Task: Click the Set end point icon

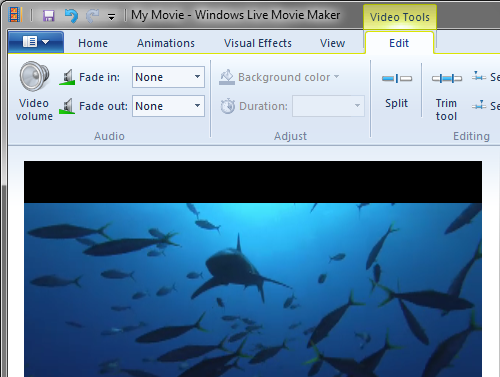Action: tap(479, 106)
